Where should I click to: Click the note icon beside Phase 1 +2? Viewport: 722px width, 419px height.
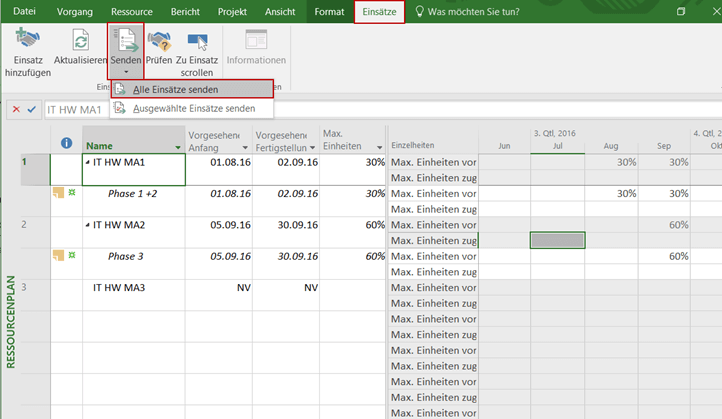pos(58,193)
